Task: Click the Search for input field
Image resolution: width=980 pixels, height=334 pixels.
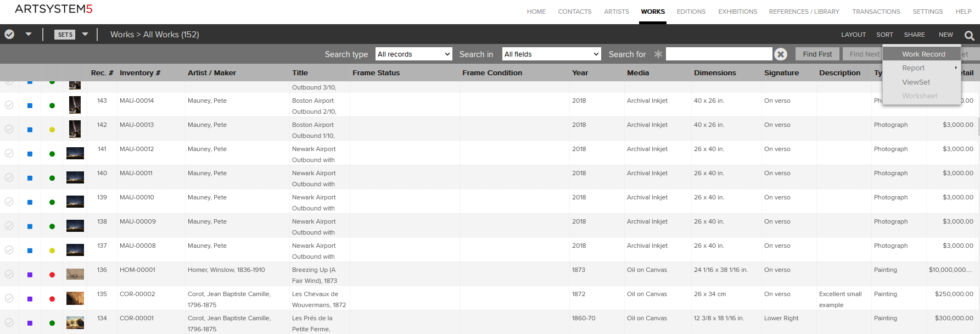Action: (x=719, y=54)
